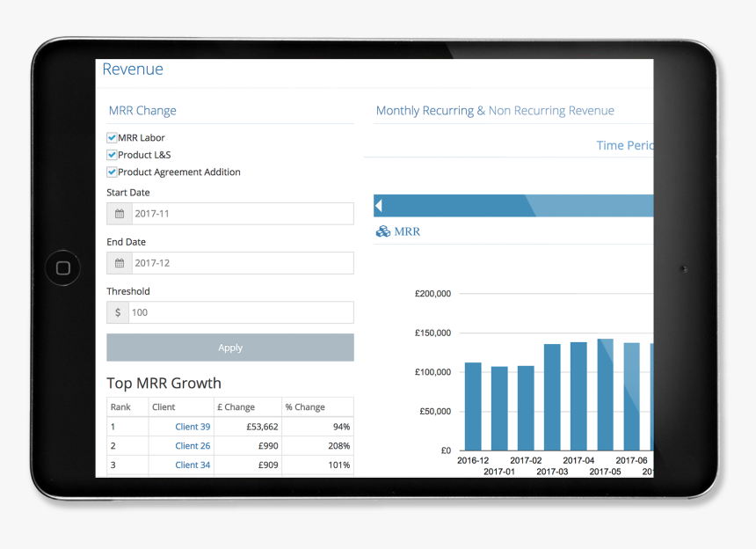Viewport: 756px width, 549px height.
Task: Uncheck the MRR Labor checkbox
Action: coord(112,138)
